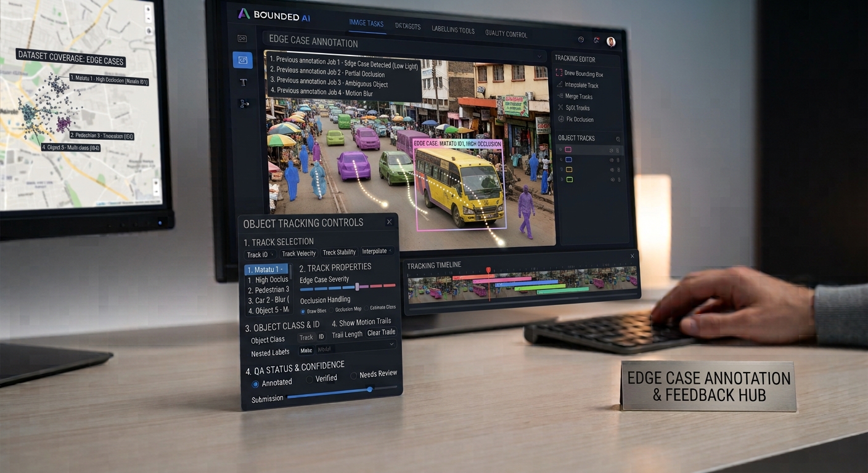The width and height of the screenshot is (868, 473).
Task: Choose Split Tracks in Tracking Editor
Action: tap(573, 108)
